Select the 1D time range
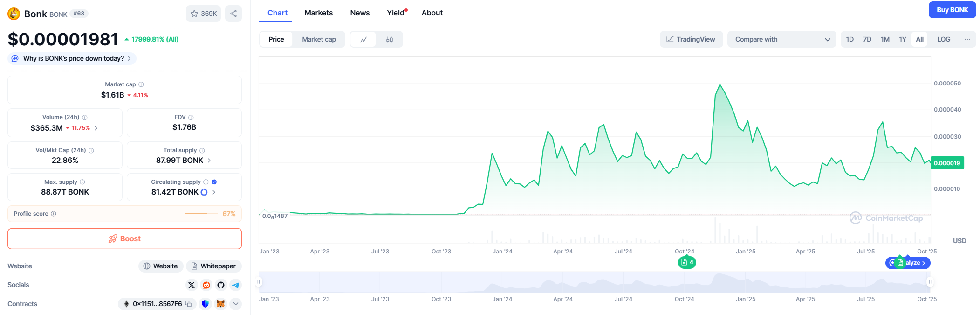The height and width of the screenshot is (315, 980). coord(850,39)
